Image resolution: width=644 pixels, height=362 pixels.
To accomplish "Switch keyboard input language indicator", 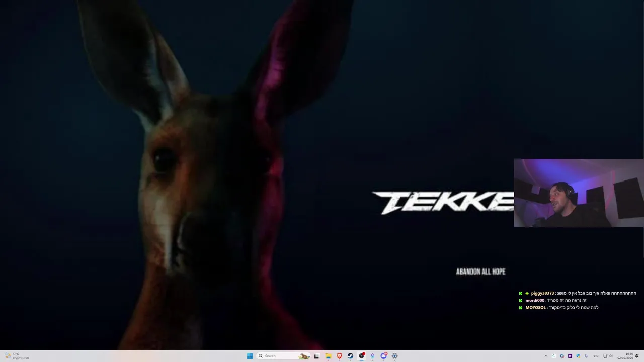I will (596, 356).
